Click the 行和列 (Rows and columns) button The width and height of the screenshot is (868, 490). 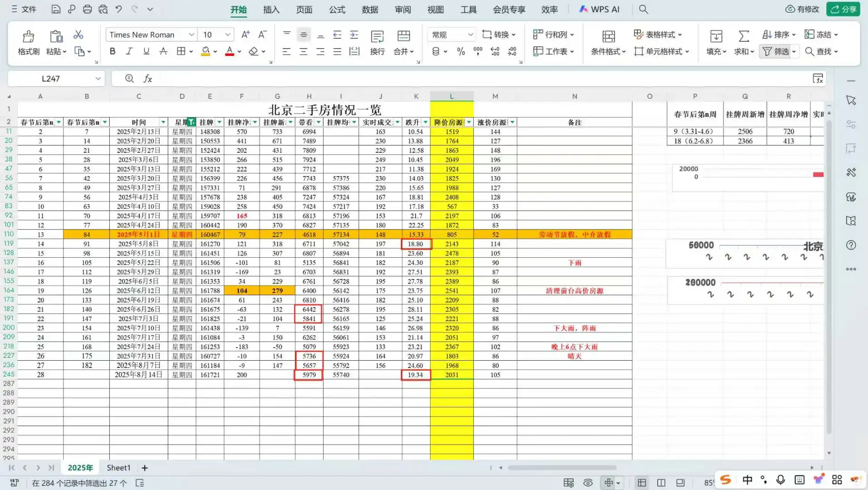pyautogui.click(x=553, y=34)
